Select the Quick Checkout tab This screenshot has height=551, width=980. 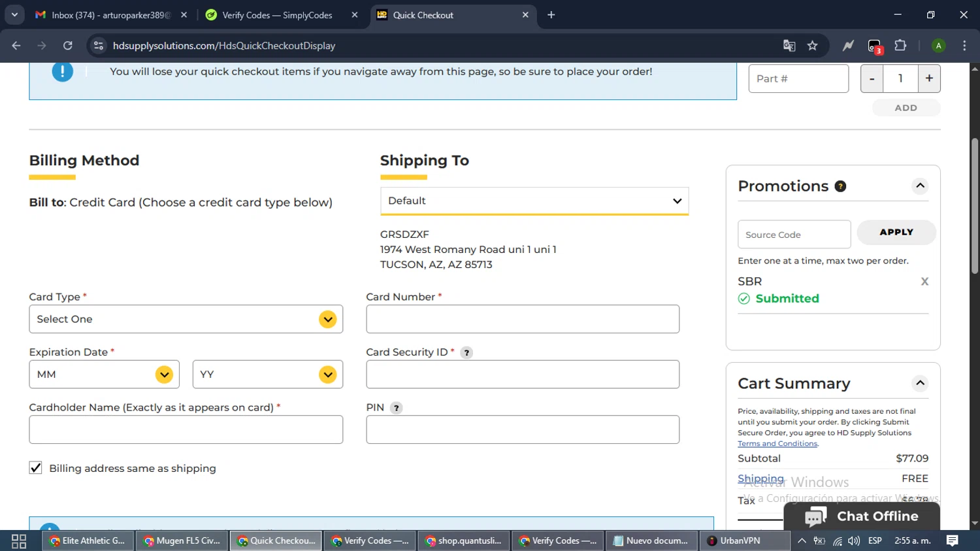[x=453, y=15]
